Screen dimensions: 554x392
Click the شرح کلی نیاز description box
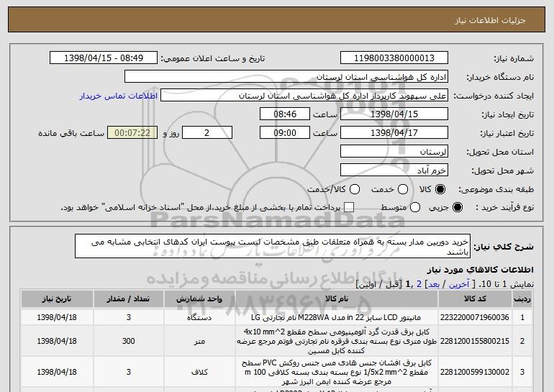click(273, 246)
